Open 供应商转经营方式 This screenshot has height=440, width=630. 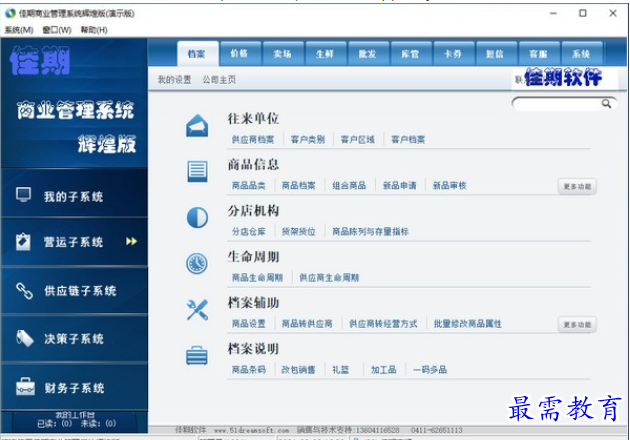tap(383, 323)
